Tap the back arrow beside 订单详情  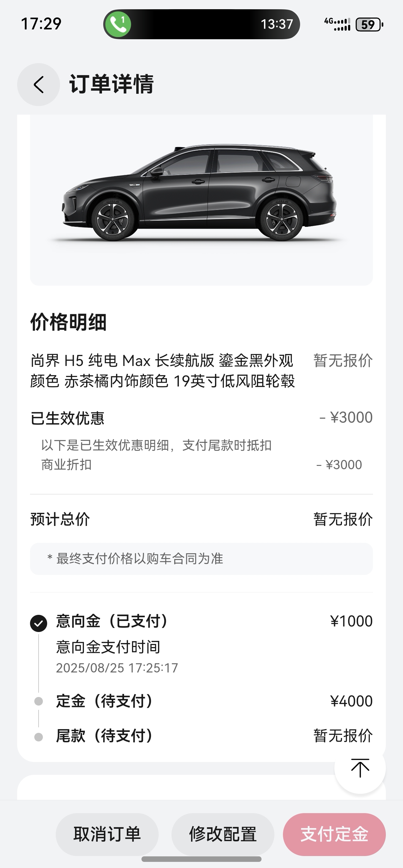point(38,84)
